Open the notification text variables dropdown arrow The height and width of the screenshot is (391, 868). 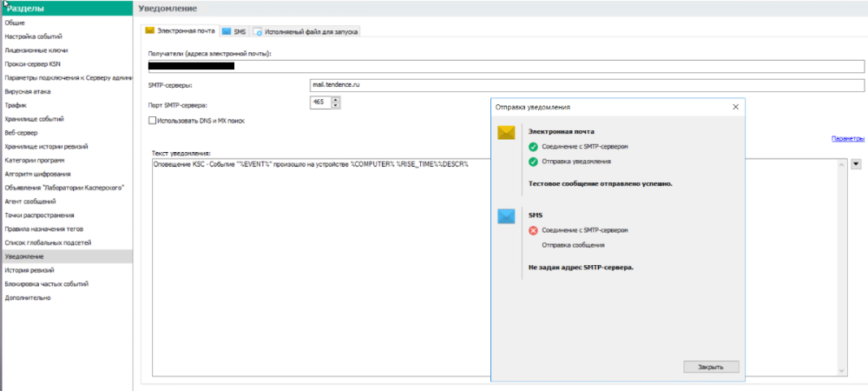(856, 163)
